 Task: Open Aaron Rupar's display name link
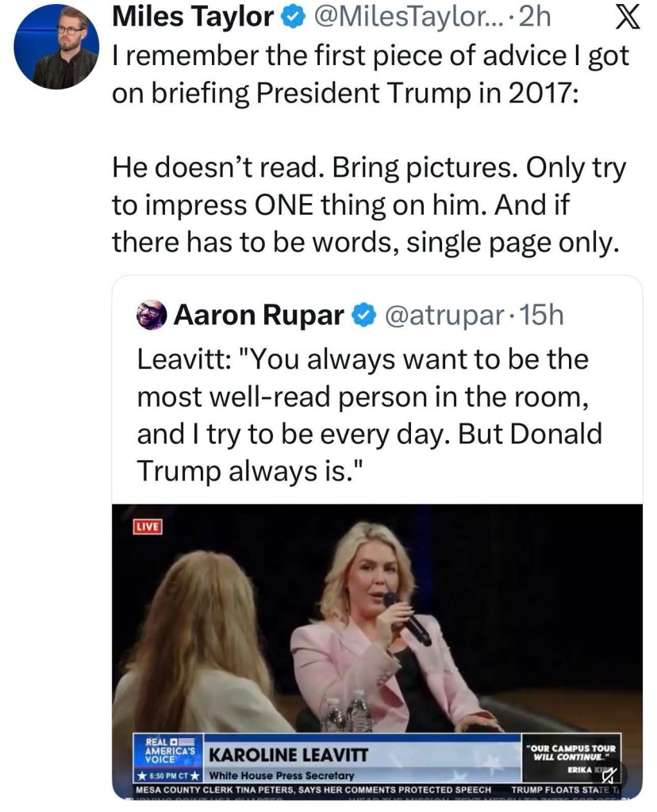(x=259, y=316)
